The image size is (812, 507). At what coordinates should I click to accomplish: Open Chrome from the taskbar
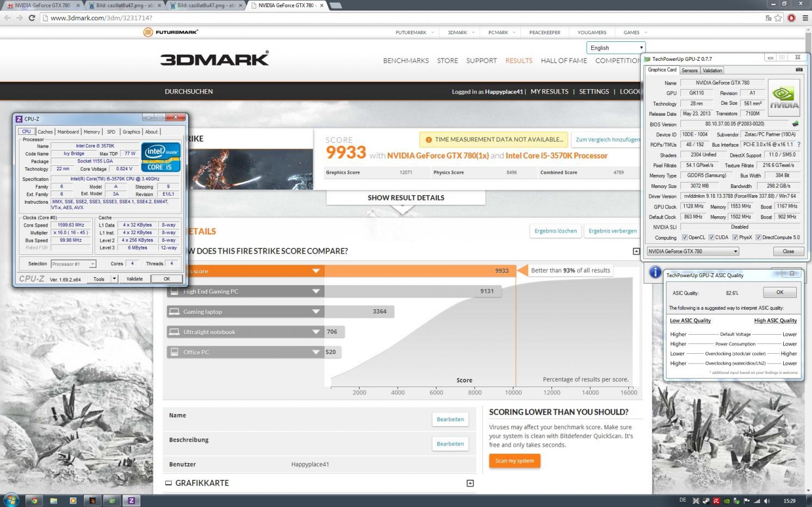[34, 500]
